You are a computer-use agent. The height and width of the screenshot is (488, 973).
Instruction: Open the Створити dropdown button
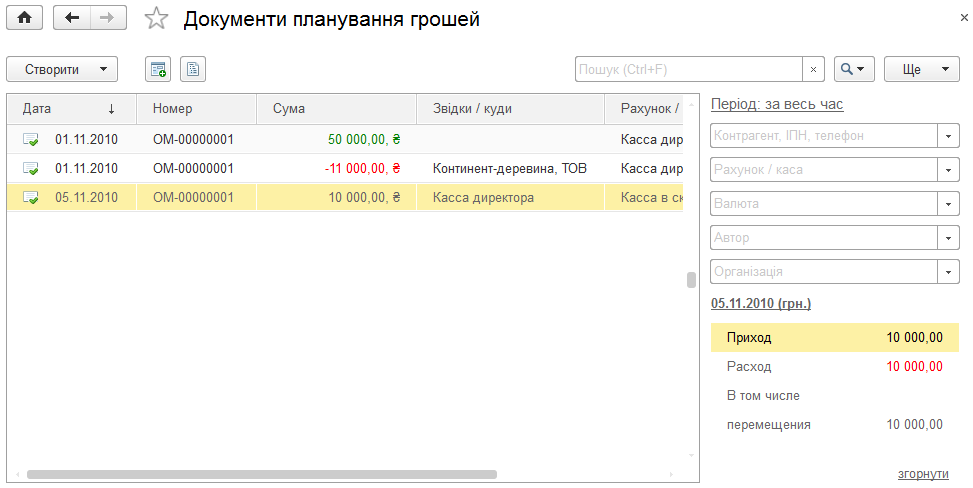[x=62, y=70]
